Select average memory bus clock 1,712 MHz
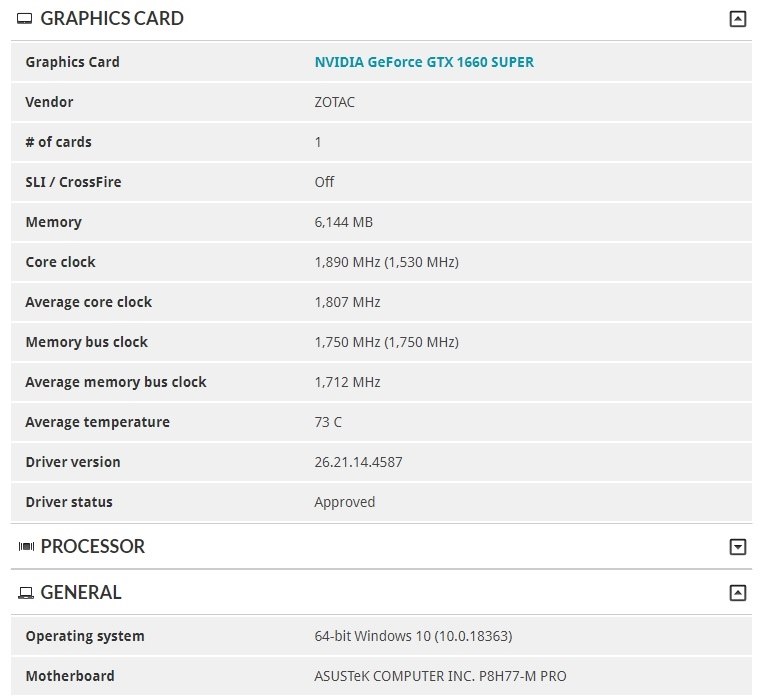Viewport: 763px width, 696px height. (x=347, y=382)
